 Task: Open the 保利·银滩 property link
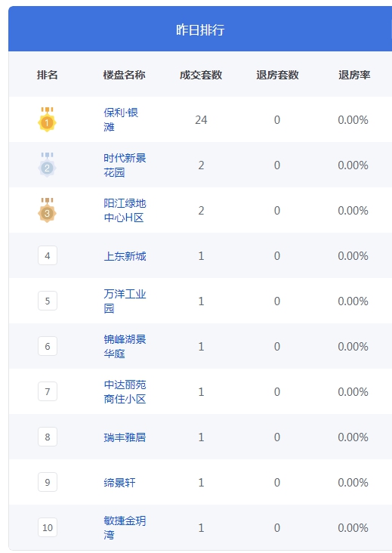[x=121, y=119]
